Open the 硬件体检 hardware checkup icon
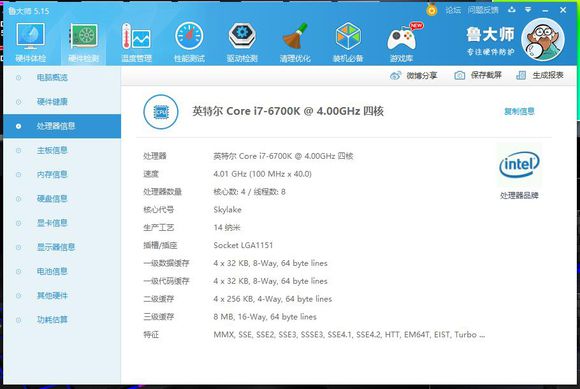580x389 pixels. pos(30,42)
